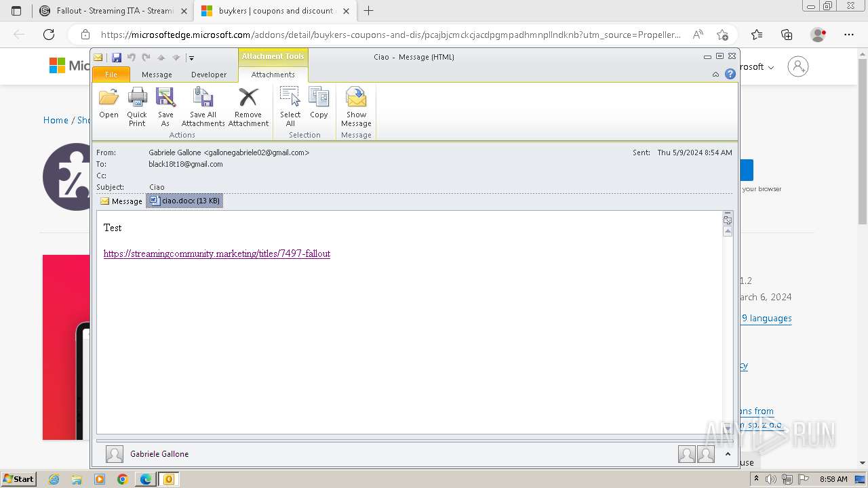Screen dimensions: 868x488
Task: Open the File tab in Outlook
Action: pos(111,75)
